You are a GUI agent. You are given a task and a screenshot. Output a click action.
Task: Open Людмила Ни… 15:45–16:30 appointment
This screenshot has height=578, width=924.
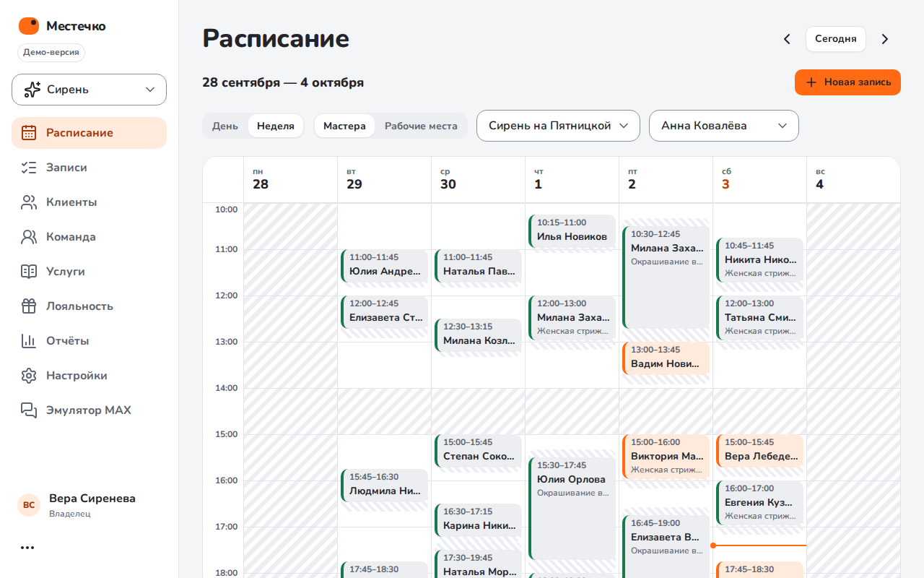click(384, 485)
